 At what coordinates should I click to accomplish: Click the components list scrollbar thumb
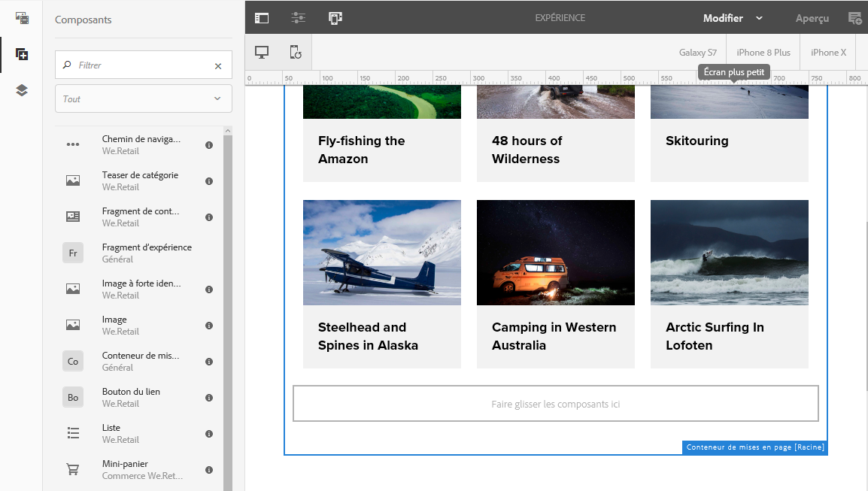(228, 313)
